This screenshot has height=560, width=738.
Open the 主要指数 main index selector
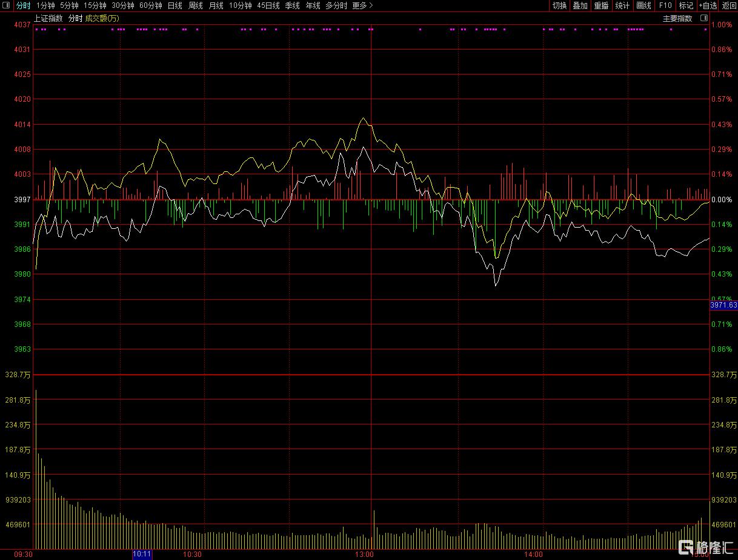pos(677,18)
